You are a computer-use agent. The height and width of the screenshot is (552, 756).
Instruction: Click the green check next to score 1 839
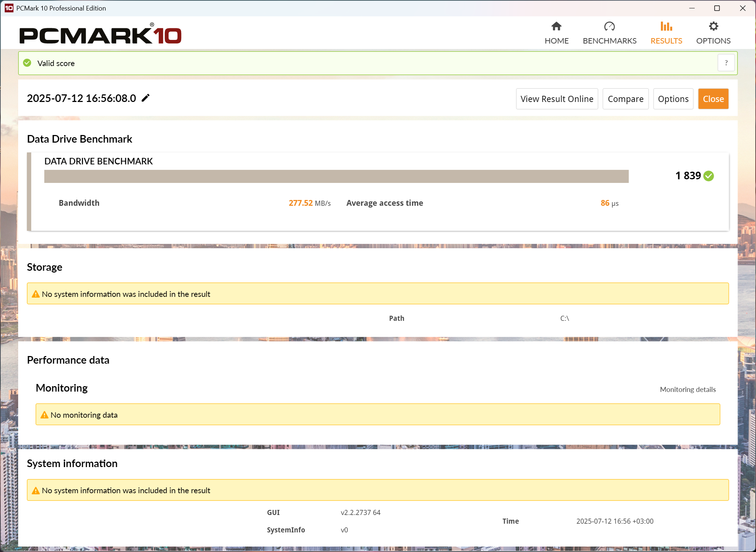(708, 176)
